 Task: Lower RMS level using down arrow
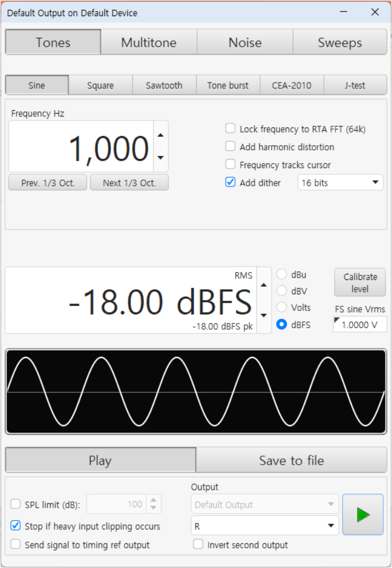click(264, 315)
